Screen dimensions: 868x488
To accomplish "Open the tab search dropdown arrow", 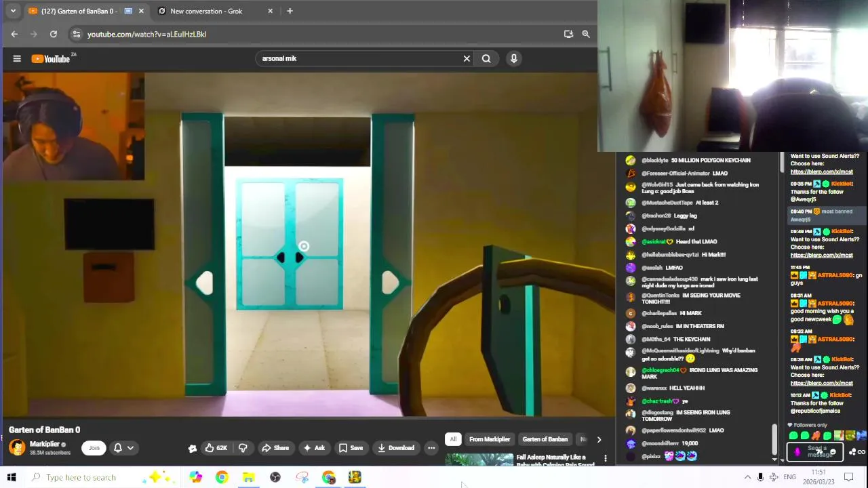I will [13, 11].
